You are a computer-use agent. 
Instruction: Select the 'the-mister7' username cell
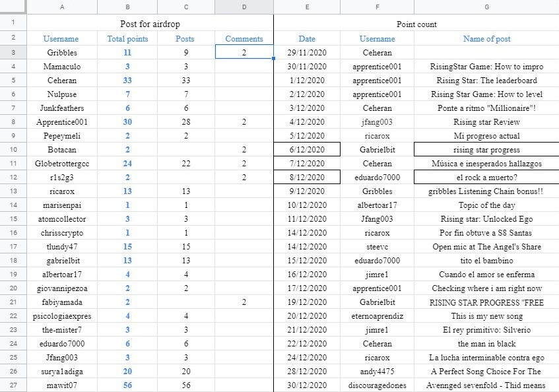(62, 330)
